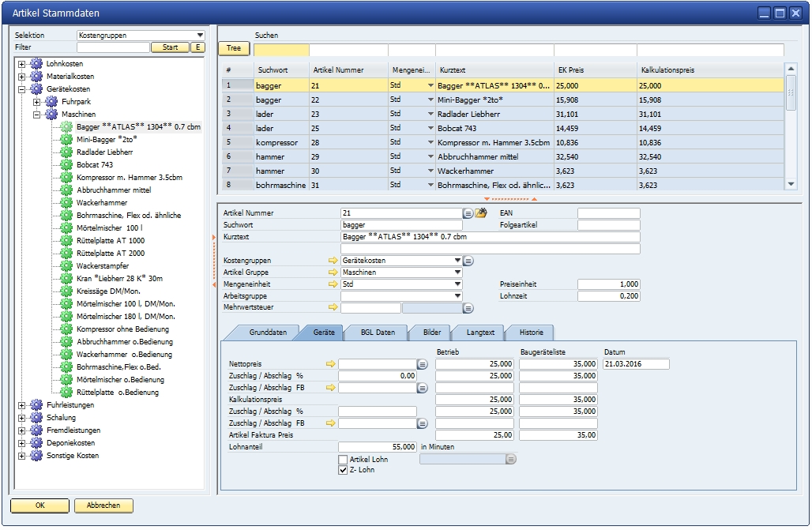Click the yellow arrow beside Mengeneinheit
This screenshot has height=530, width=812.
point(333,284)
